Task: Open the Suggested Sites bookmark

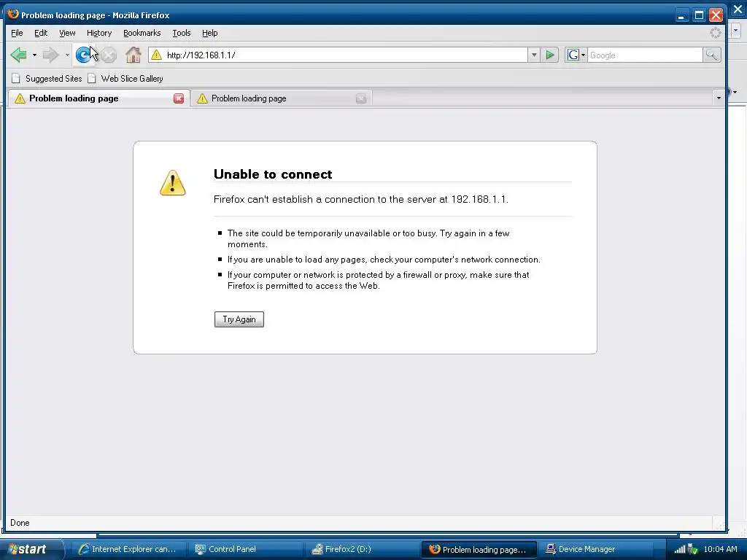Action: click(x=47, y=79)
